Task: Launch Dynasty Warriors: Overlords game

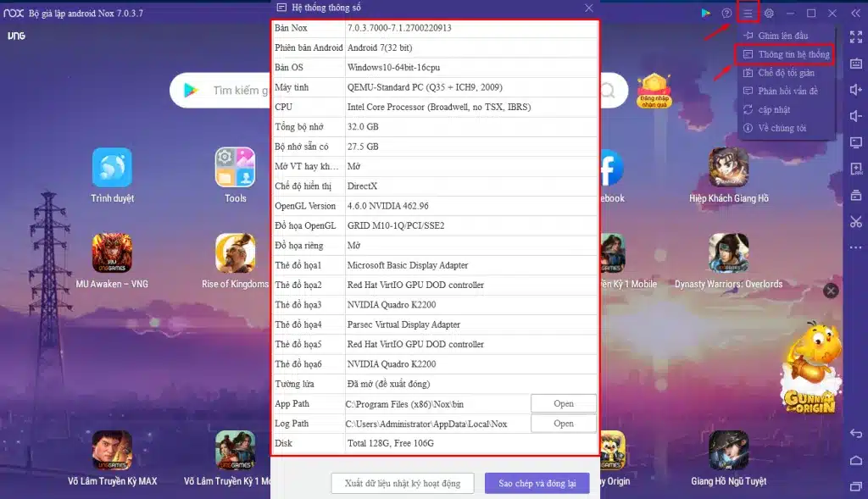Action: (728, 253)
